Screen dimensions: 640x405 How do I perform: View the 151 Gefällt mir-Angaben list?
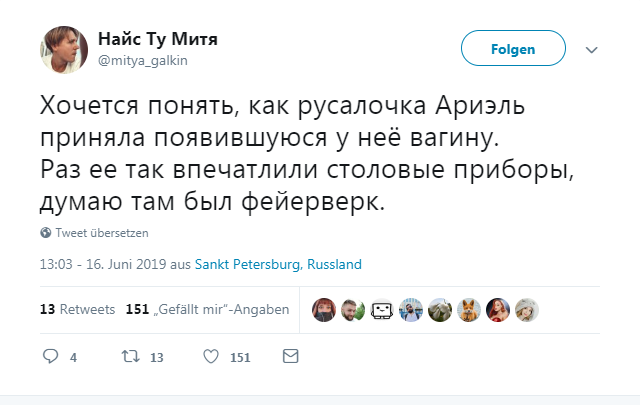point(208,309)
